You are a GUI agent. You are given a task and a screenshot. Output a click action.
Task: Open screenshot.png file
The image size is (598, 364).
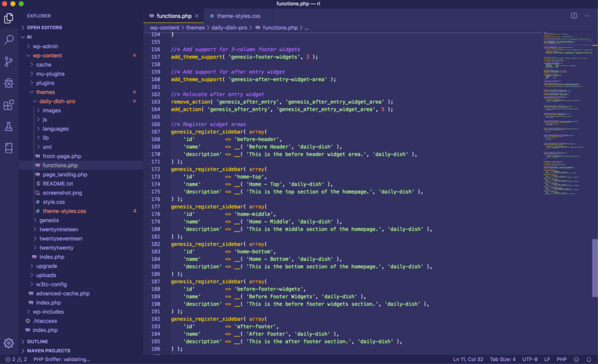(x=62, y=192)
